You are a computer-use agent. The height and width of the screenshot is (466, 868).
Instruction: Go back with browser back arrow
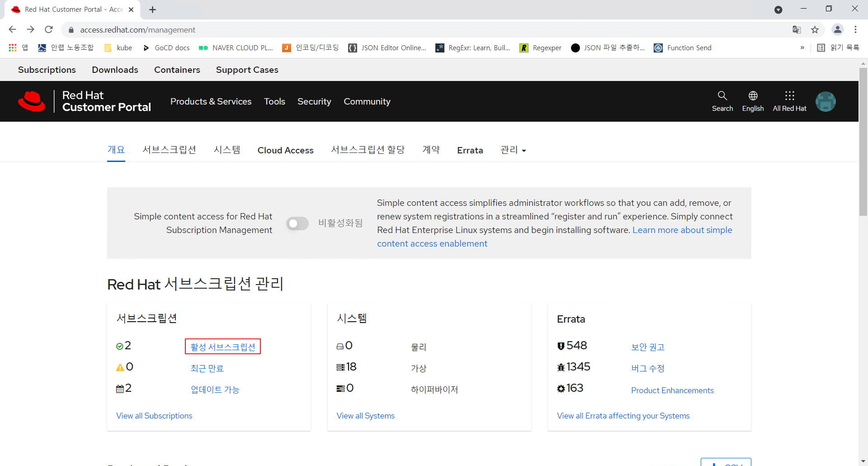(x=12, y=29)
